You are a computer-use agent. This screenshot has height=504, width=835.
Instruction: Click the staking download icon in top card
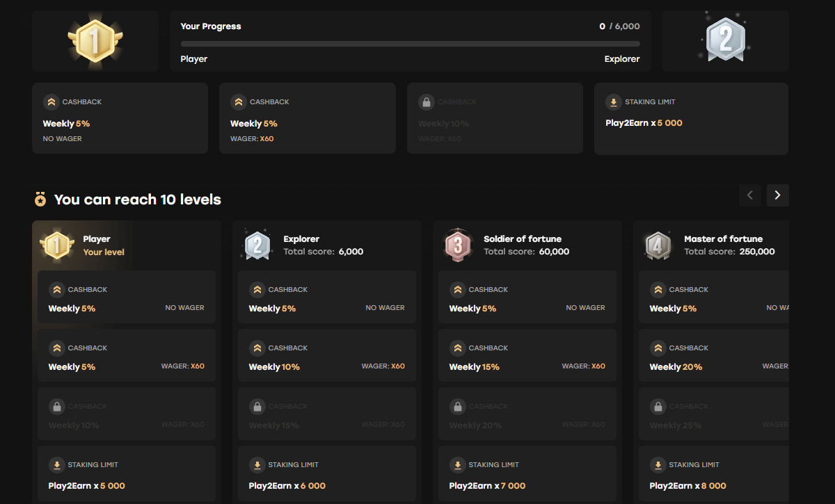point(613,102)
